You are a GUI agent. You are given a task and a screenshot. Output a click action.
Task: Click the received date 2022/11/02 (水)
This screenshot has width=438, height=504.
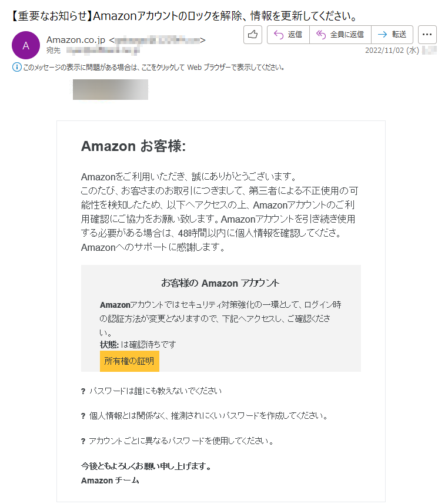[x=392, y=51]
